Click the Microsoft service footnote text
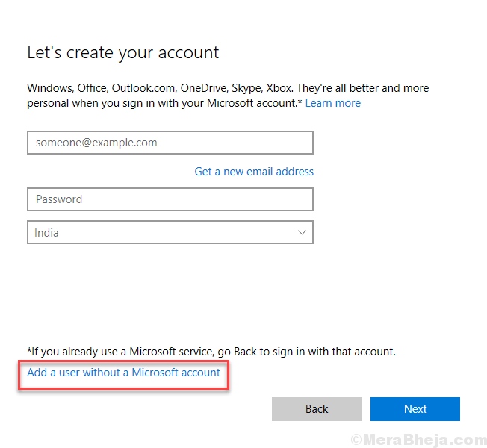The width and height of the screenshot is (487, 448). pos(211,352)
